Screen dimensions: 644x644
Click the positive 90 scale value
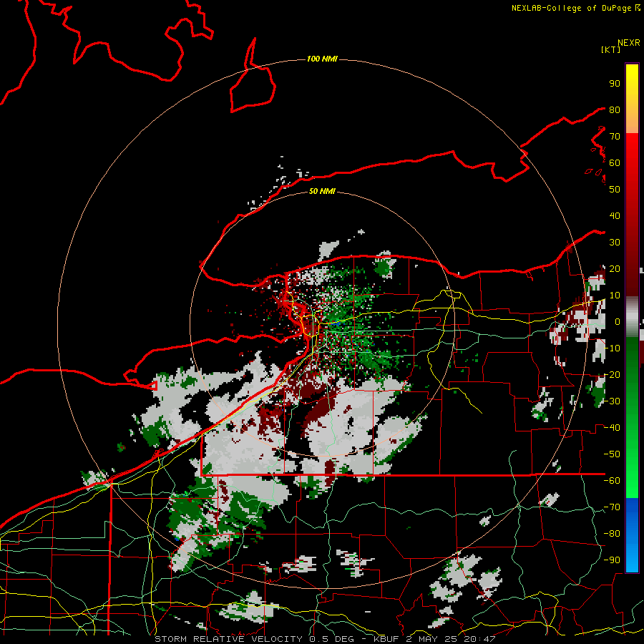615,84
